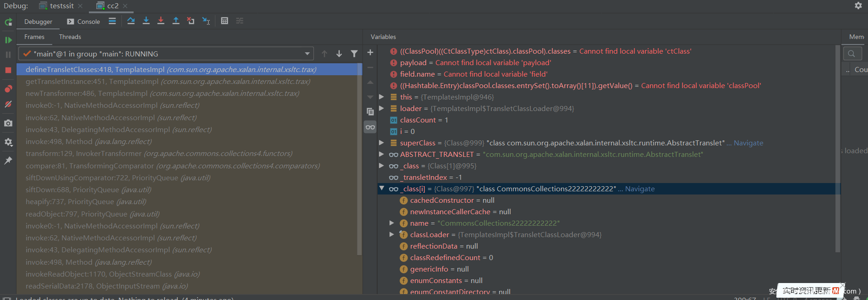Image resolution: width=868 pixels, height=300 pixels.
Task: Expand the superClass variable node
Action: (x=381, y=143)
